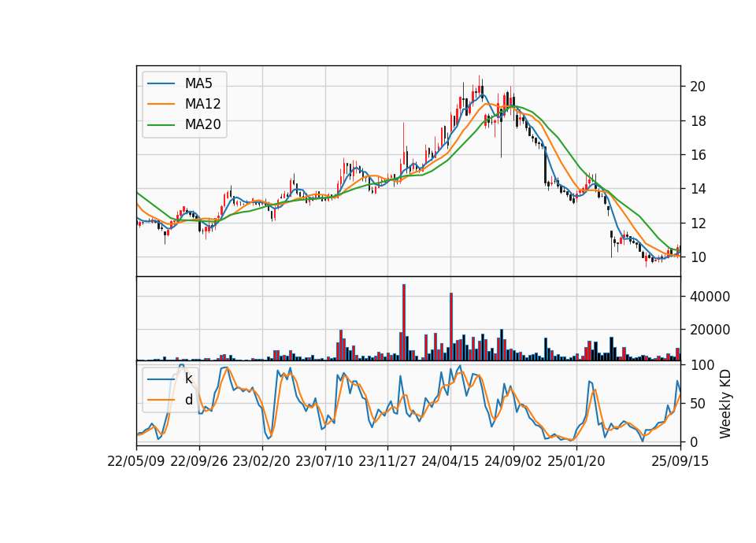
Task: Click the tall volume bar at 24/04/15
Action: [x=451, y=327]
